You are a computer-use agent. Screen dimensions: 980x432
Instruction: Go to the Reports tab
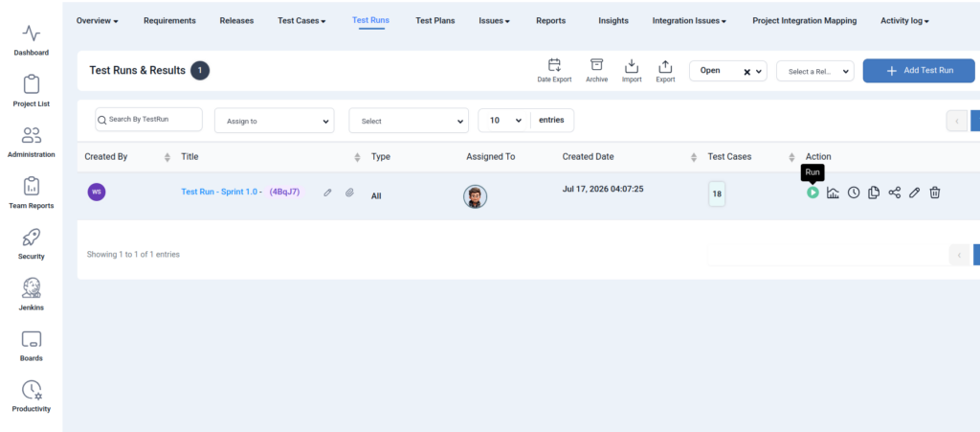(550, 21)
